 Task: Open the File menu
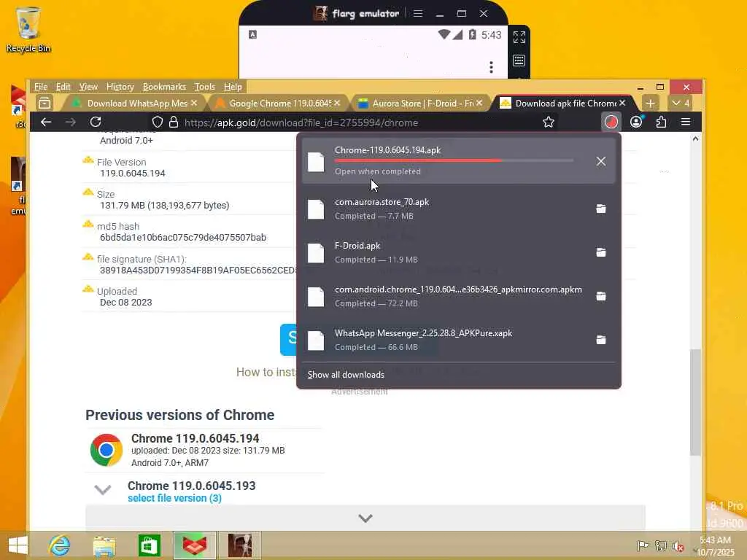41,87
